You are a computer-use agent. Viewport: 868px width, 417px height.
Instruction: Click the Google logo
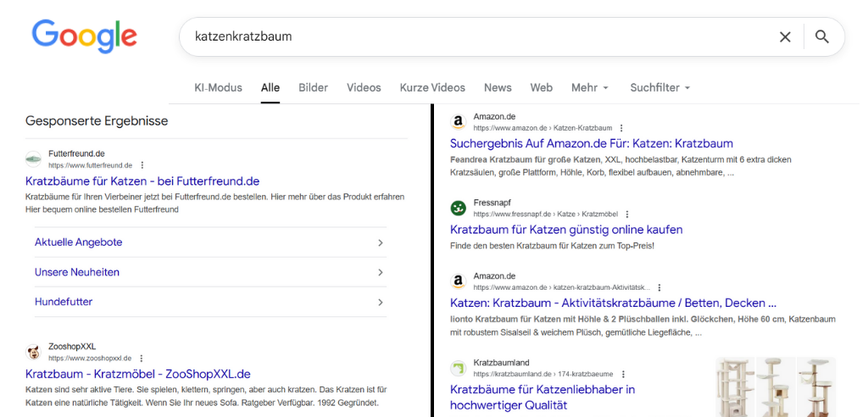pos(84,36)
